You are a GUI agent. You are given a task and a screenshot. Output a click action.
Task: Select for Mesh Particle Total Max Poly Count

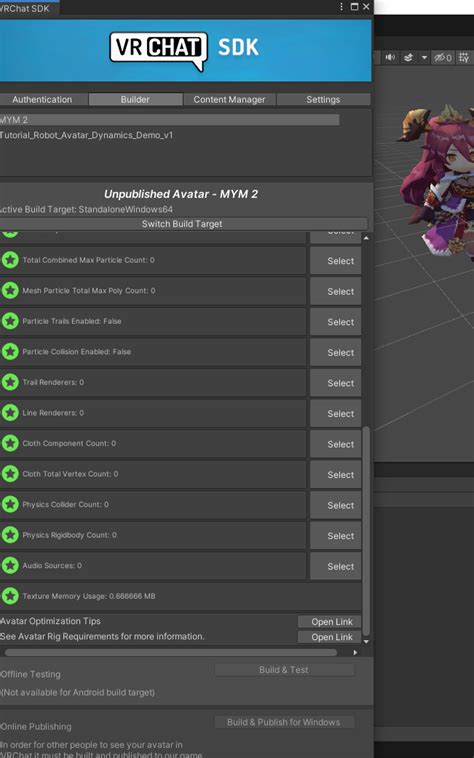click(x=336, y=291)
